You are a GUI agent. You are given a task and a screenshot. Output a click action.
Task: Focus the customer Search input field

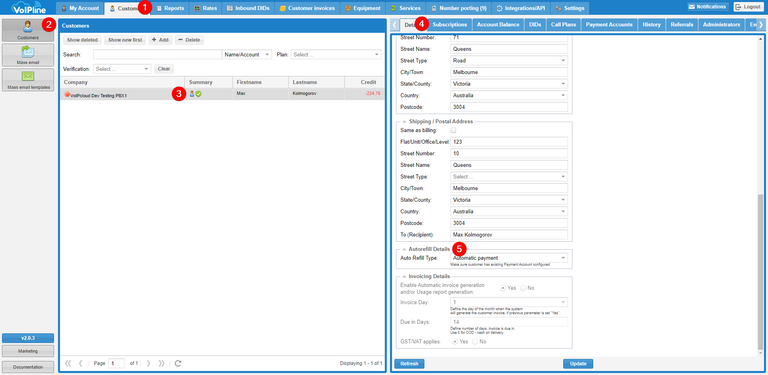(157, 55)
